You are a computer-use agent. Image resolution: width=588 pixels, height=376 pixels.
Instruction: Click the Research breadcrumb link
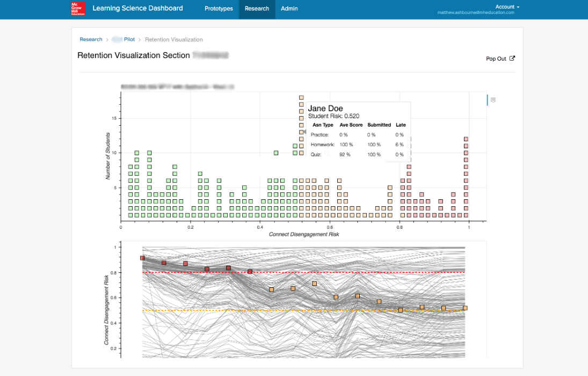tap(91, 39)
